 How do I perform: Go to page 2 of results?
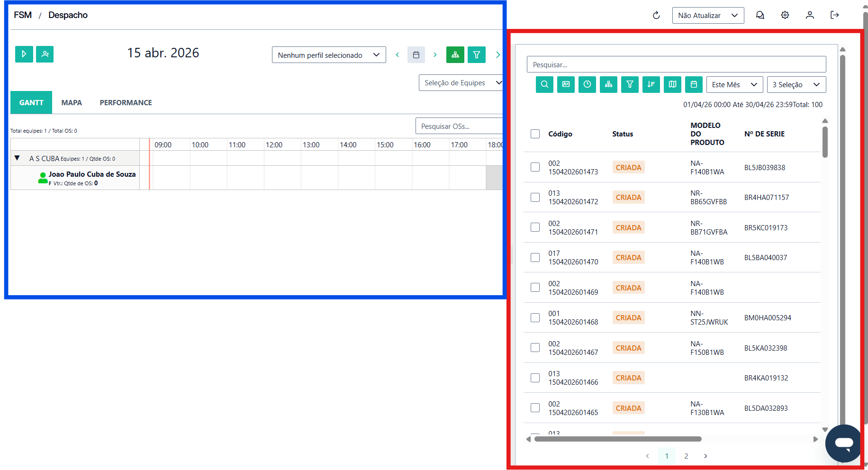click(x=686, y=456)
